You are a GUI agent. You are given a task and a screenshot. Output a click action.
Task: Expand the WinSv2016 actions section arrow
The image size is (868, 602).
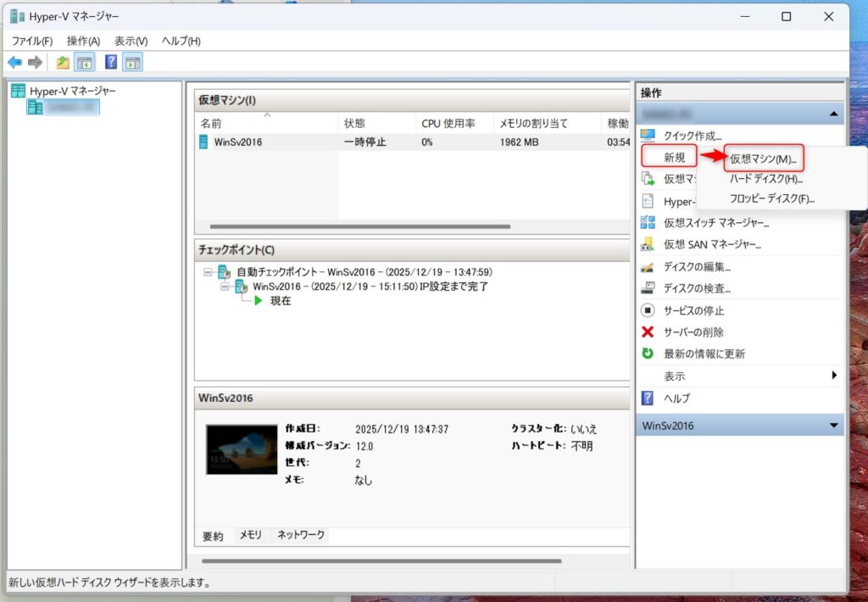click(833, 426)
